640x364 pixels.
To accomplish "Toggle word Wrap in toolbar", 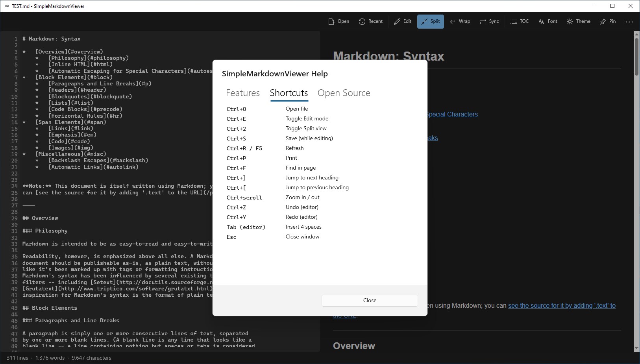I will (x=460, y=21).
